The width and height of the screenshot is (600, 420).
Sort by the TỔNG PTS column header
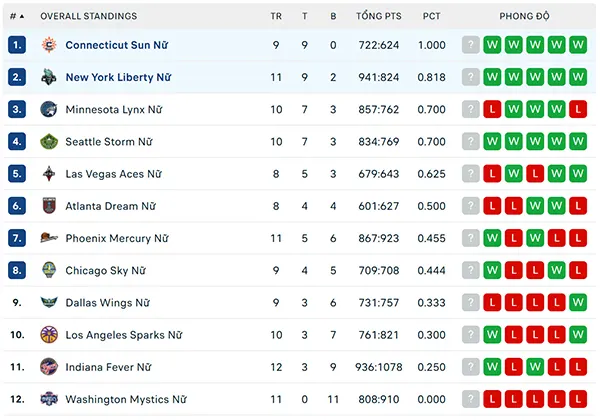[379, 16]
